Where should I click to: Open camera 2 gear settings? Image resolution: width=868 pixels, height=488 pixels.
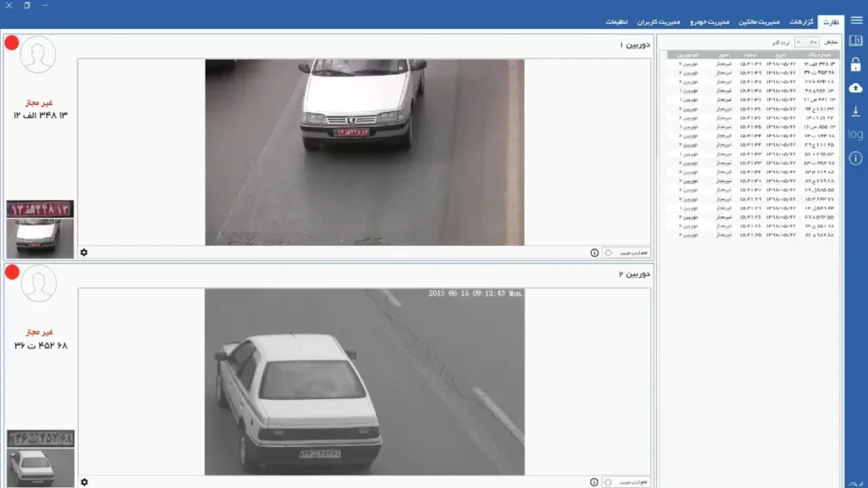click(x=84, y=482)
